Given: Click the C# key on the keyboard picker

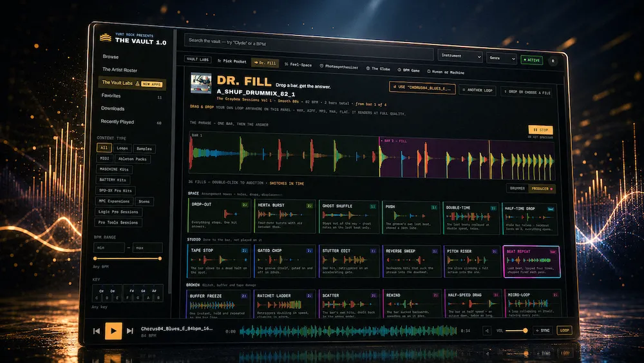Looking at the screenshot, I should pos(102,291).
